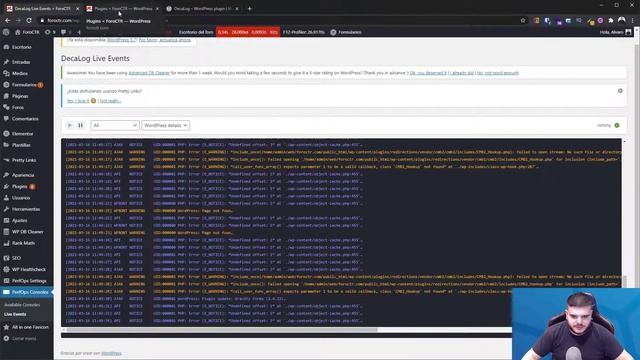Image resolution: width=640 pixels, height=360 pixels.
Task: Switch to the Plugins ‹ ForoCTR browser tab
Action: tap(123, 8)
